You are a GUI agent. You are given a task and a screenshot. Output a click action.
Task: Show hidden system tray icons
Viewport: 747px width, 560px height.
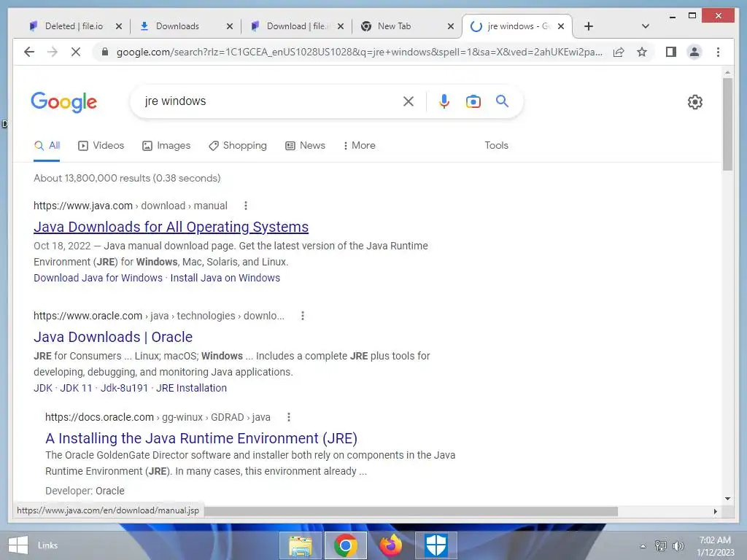pyautogui.click(x=643, y=546)
